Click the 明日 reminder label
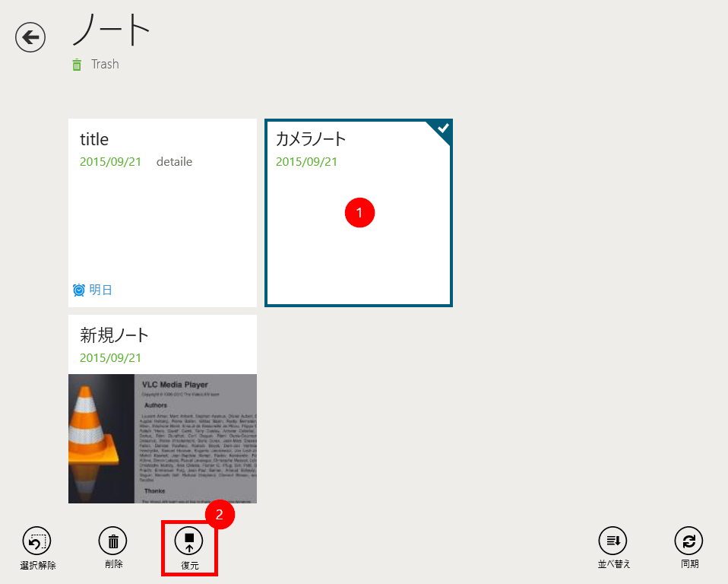This screenshot has width=728, height=584. point(101,290)
